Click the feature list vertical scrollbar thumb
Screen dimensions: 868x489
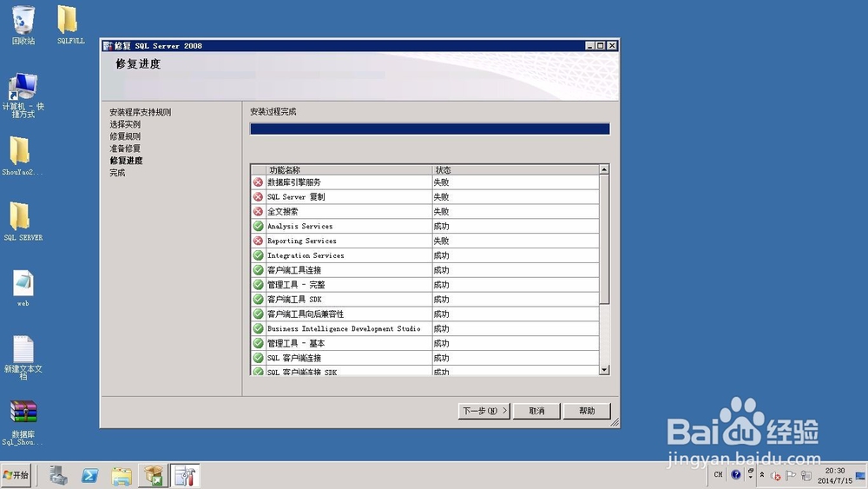(x=604, y=239)
